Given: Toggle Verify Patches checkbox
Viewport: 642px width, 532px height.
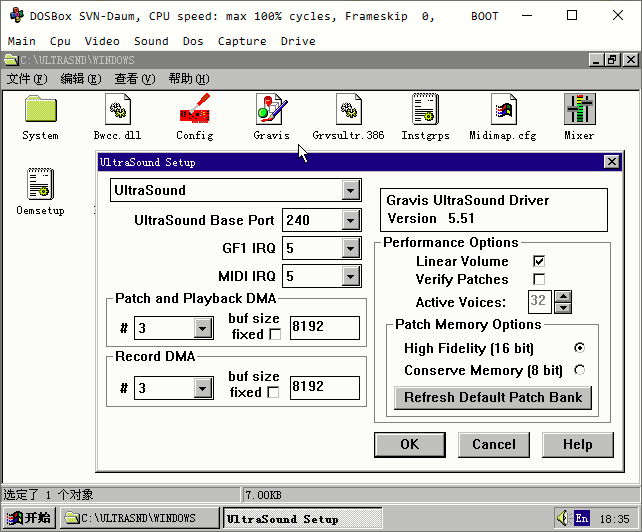Looking at the screenshot, I should coord(539,279).
